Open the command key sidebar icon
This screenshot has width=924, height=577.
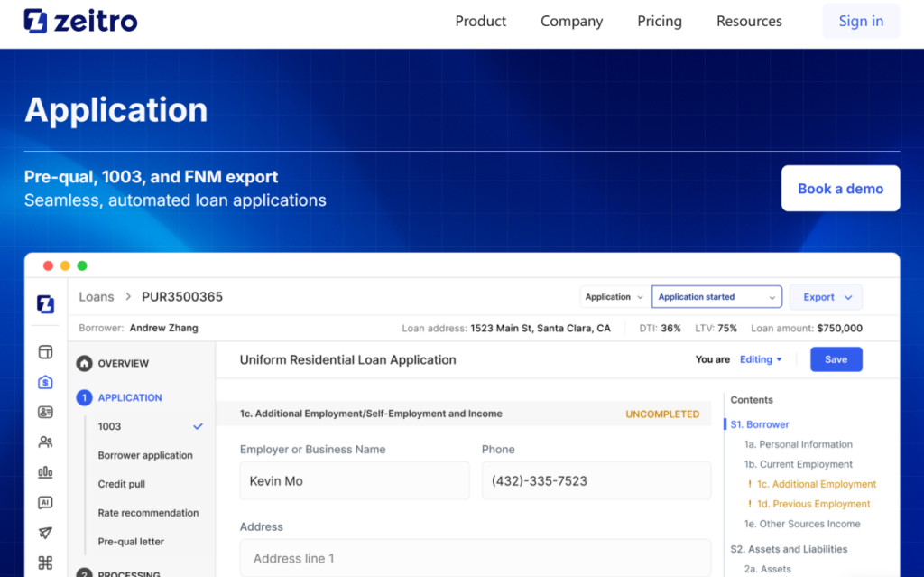(x=45, y=563)
